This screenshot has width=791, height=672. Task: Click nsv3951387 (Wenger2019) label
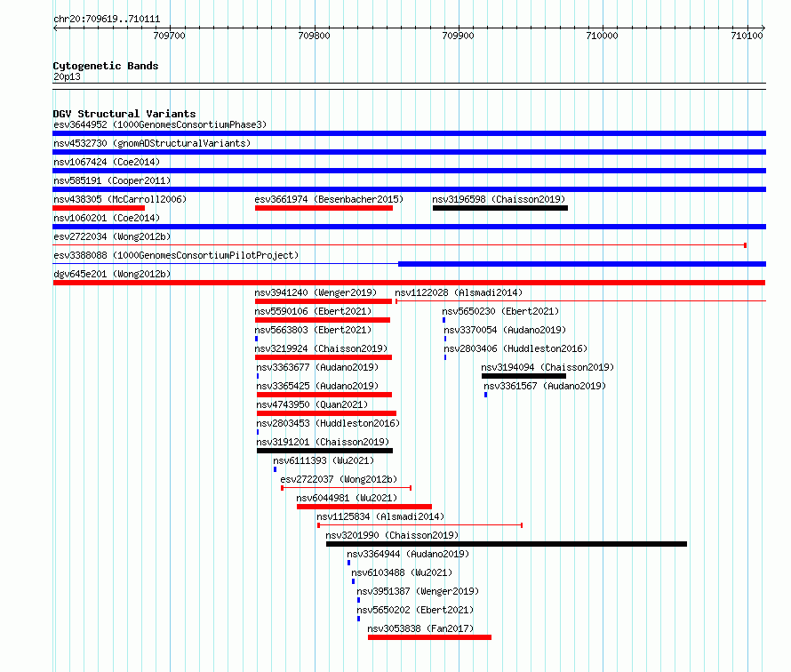click(x=418, y=591)
